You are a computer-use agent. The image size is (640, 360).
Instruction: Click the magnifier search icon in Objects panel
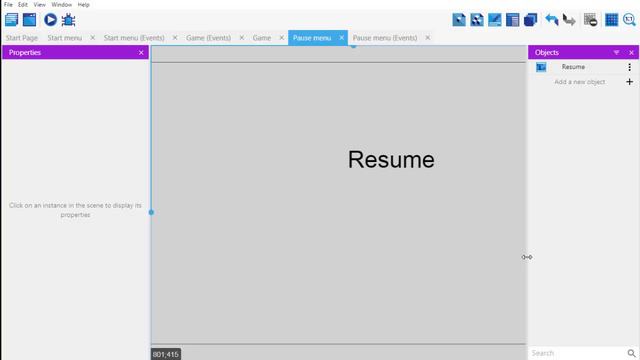pos(631,353)
